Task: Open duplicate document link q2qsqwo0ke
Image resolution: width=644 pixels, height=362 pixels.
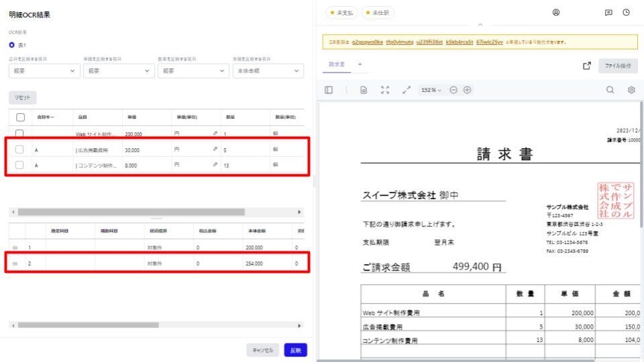Action: 367,42
